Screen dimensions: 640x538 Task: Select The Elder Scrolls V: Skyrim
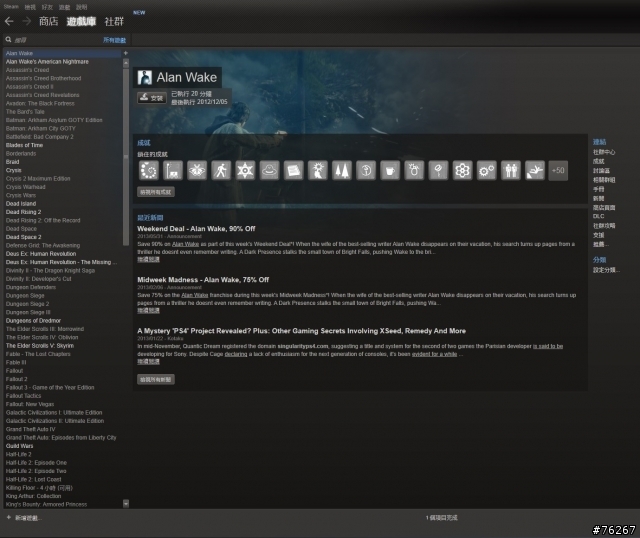coord(40,346)
